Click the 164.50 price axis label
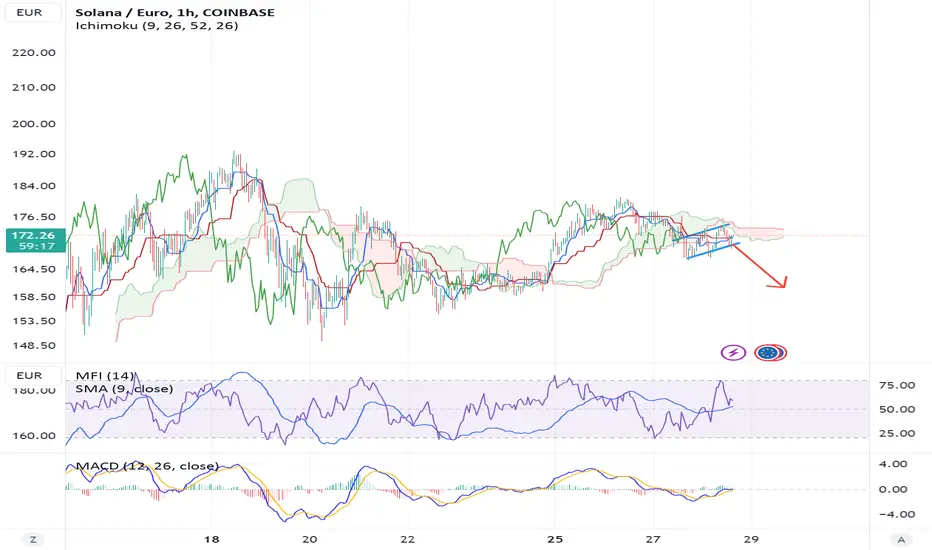The image size is (932, 550). pyautogui.click(x=34, y=269)
